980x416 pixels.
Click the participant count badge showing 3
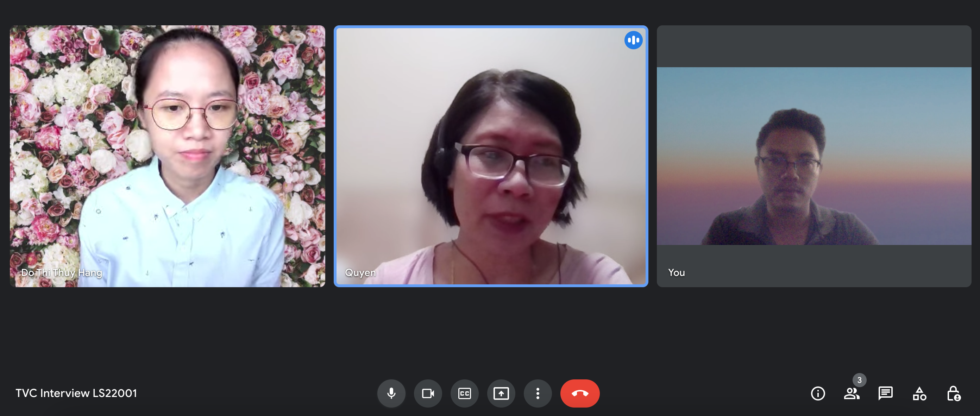coord(859,380)
